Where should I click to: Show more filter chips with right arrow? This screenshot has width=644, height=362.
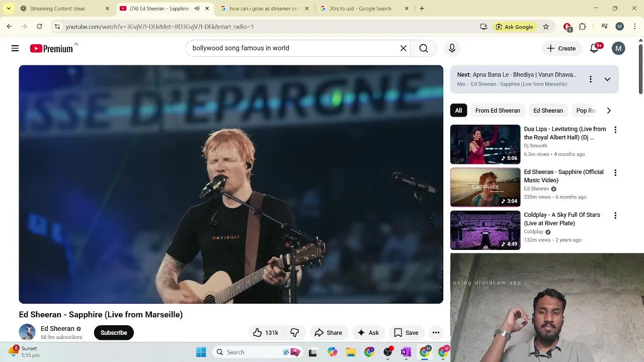(609, 111)
